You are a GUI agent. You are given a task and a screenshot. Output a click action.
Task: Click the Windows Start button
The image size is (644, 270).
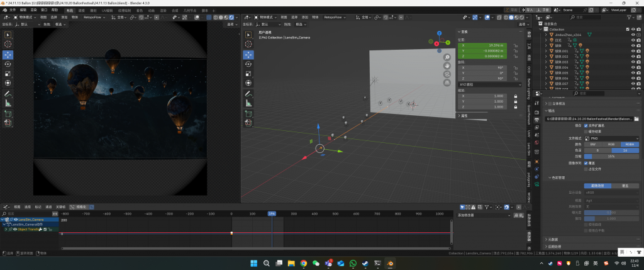pyautogui.click(x=253, y=263)
